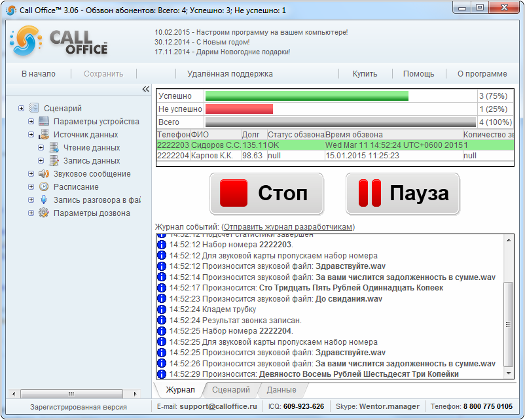The height and width of the screenshot is (420, 525).
Task: Select the row for Сидоров С.С.
Action: pyautogui.click(x=335, y=145)
